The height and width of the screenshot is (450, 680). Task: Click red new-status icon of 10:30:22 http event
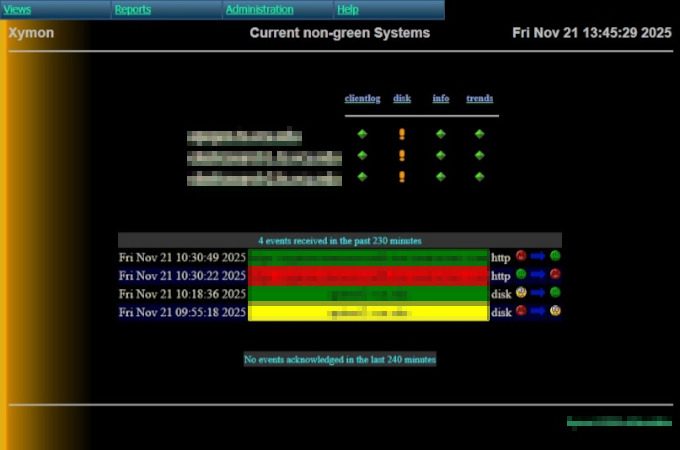[555, 274]
